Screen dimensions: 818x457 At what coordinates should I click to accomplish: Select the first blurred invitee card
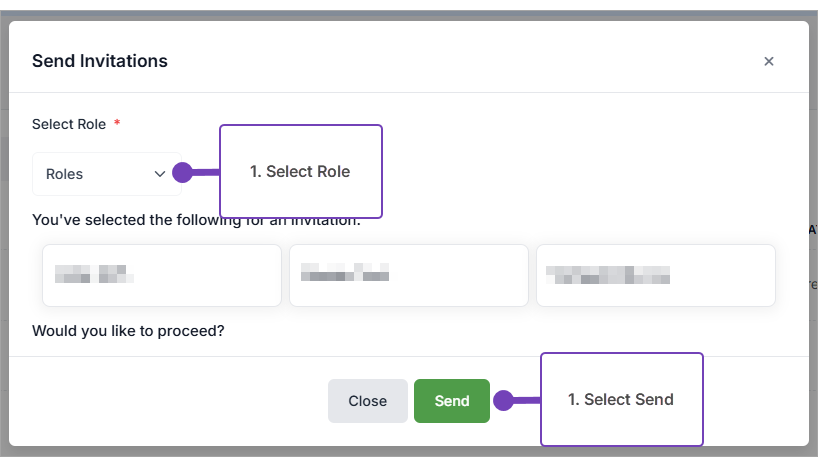pos(161,275)
